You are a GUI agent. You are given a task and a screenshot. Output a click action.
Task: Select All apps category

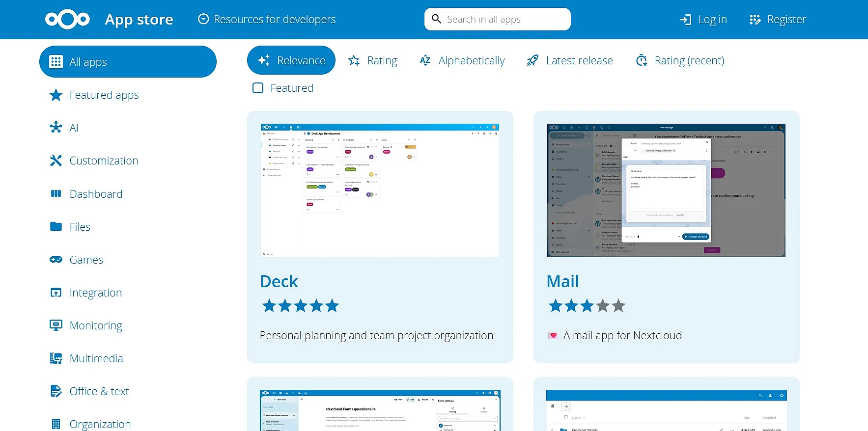(128, 62)
